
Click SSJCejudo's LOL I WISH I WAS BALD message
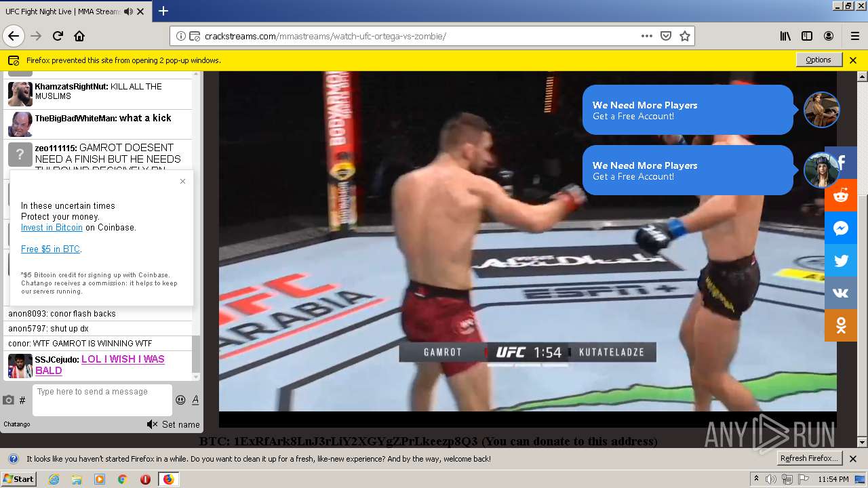point(100,365)
